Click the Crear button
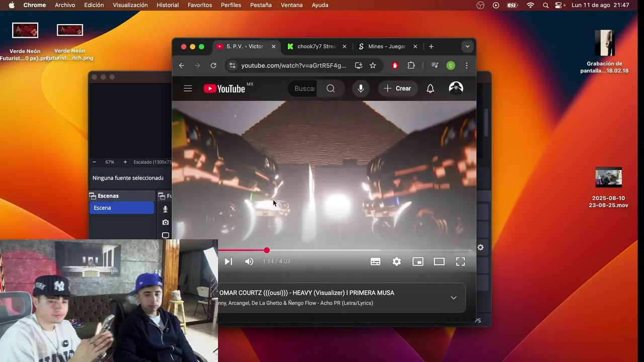Screen dimensions: 644x362 (397, 88)
